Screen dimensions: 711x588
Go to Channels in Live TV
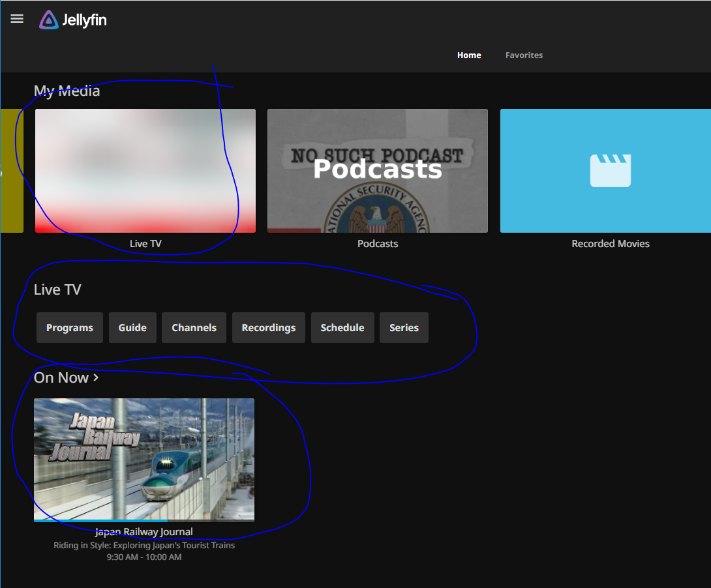click(194, 328)
